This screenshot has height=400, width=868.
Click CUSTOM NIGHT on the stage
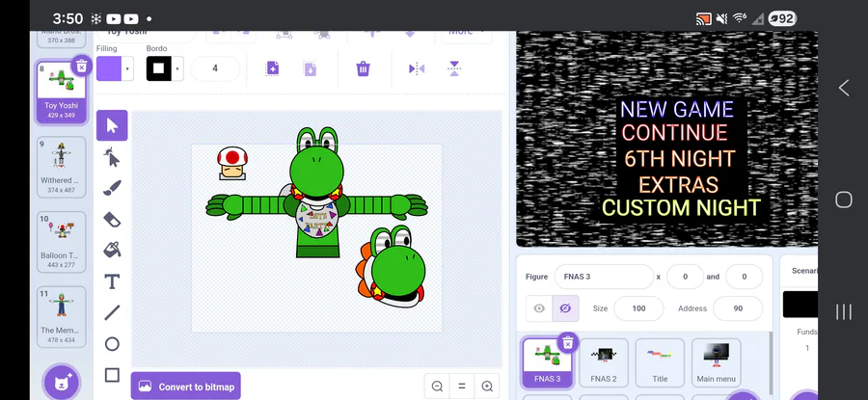682,208
